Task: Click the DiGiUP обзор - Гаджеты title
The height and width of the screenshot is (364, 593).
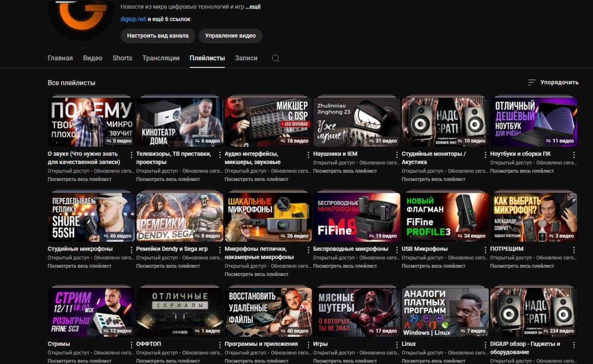Action: coord(525,348)
